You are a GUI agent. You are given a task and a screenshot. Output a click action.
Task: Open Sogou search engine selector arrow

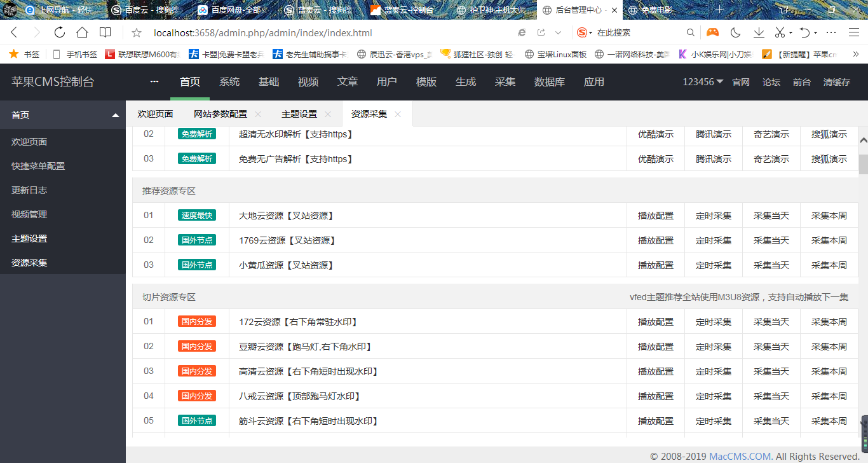[590, 32]
